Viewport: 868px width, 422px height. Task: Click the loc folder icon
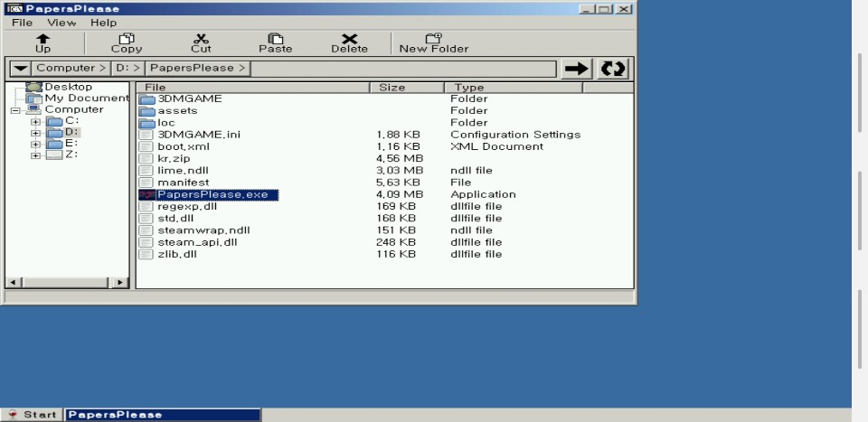[146, 123]
